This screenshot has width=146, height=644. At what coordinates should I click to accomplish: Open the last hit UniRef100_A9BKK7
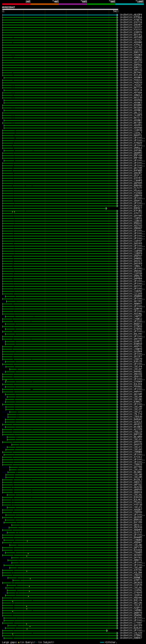click(x=131, y=638)
